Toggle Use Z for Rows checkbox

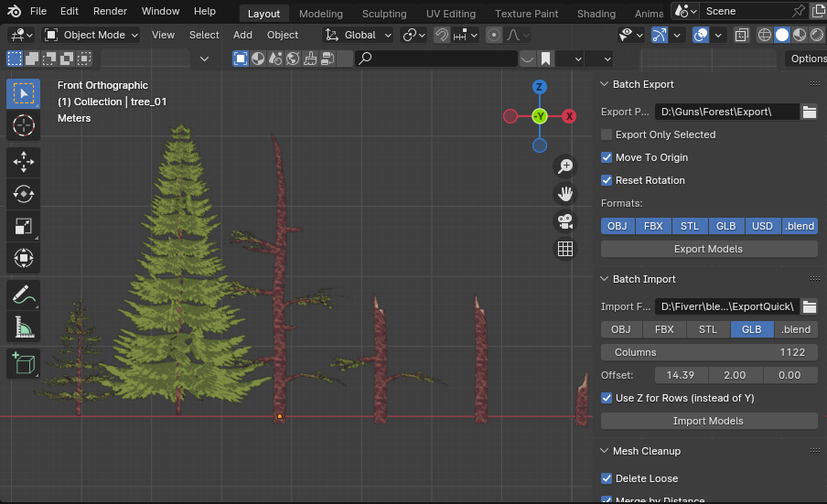click(x=607, y=398)
